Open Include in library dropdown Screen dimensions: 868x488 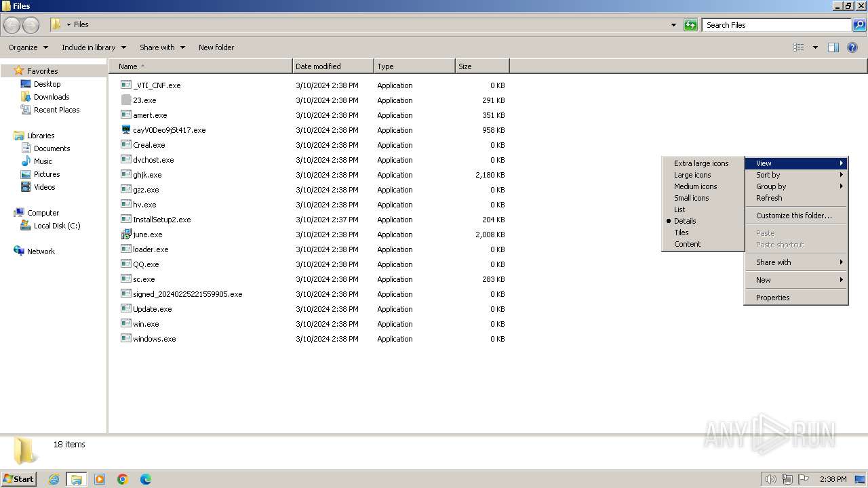pos(94,47)
